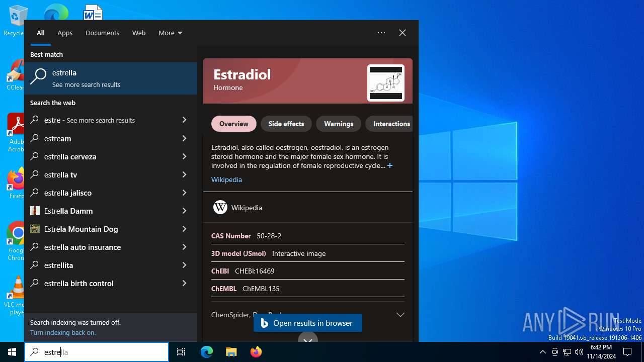Expand the 'estream' suggestion arrow
The height and width of the screenshot is (362, 644).
click(184, 138)
